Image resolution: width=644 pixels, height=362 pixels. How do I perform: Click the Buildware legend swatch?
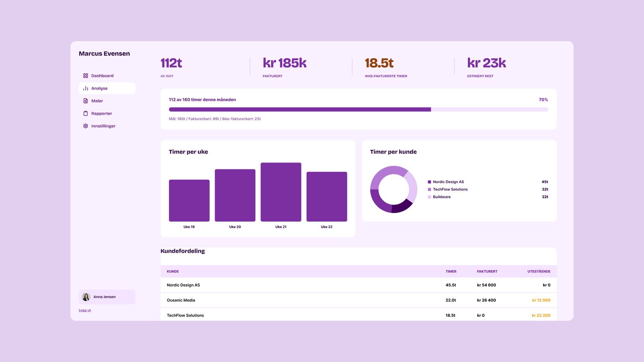pyautogui.click(x=429, y=197)
